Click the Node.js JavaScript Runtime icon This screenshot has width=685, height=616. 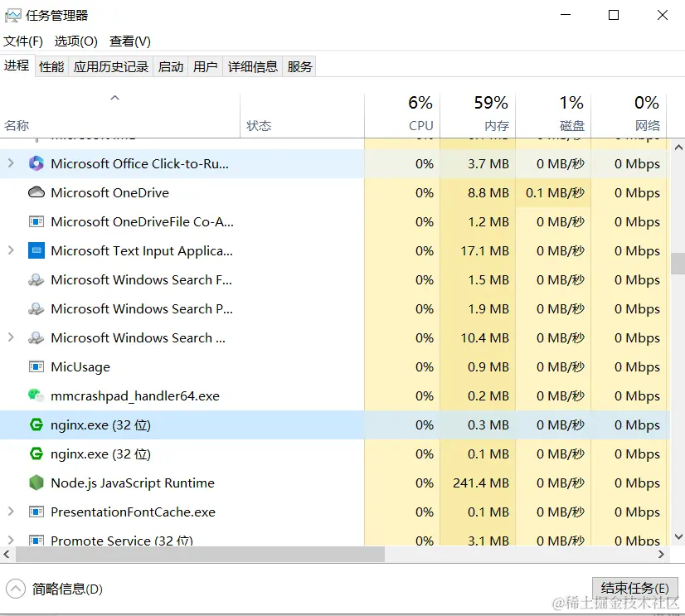coord(36,483)
